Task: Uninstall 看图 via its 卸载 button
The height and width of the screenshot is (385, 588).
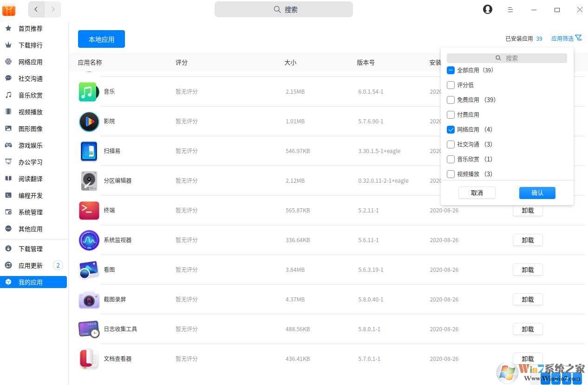Action: point(528,269)
